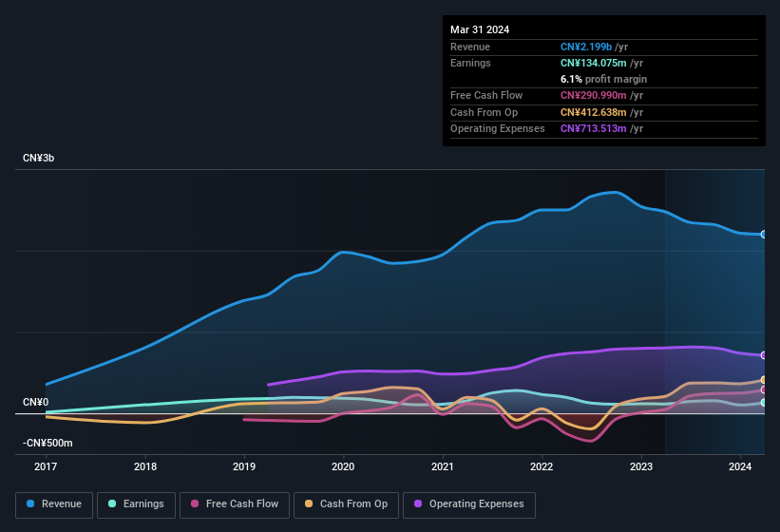The width and height of the screenshot is (780, 532).
Task: Click the CN¥0 y-axis label
Action: pos(35,402)
